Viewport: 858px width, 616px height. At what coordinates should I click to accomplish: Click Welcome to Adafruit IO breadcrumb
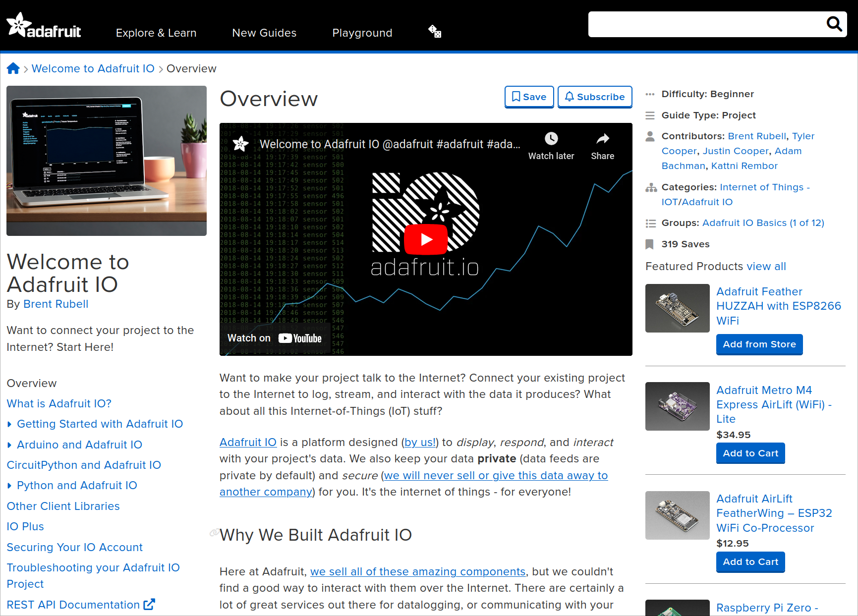93,68
